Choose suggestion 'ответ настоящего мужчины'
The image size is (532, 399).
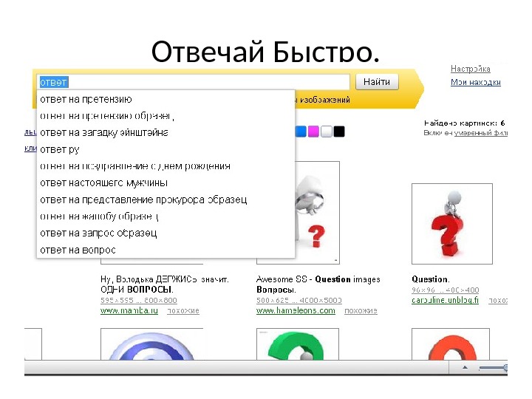click(166, 183)
